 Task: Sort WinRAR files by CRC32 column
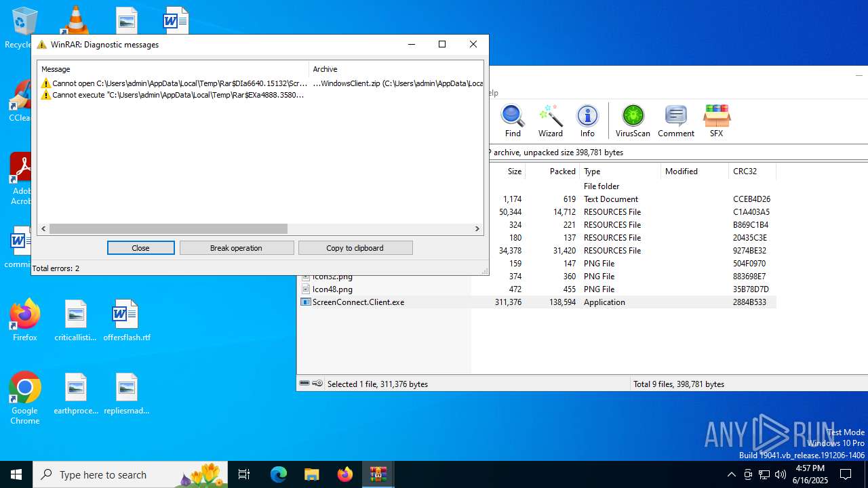[x=752, y=171]
